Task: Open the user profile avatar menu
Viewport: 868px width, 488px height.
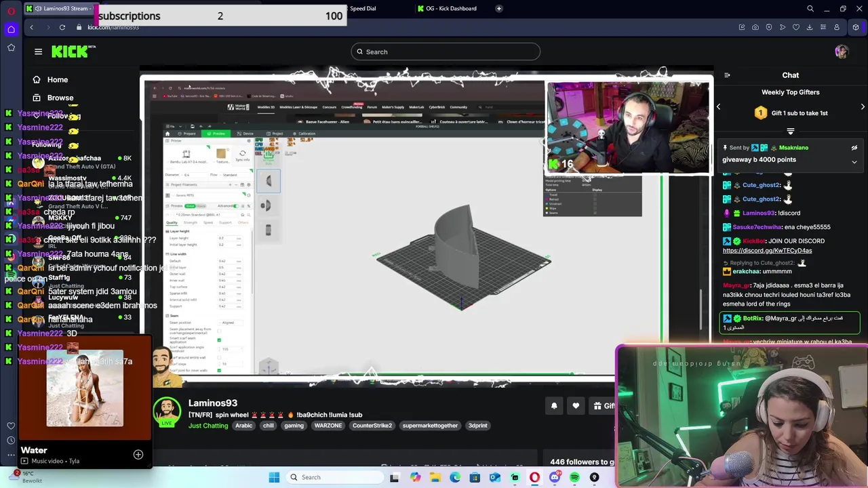Action: point(842,52)
